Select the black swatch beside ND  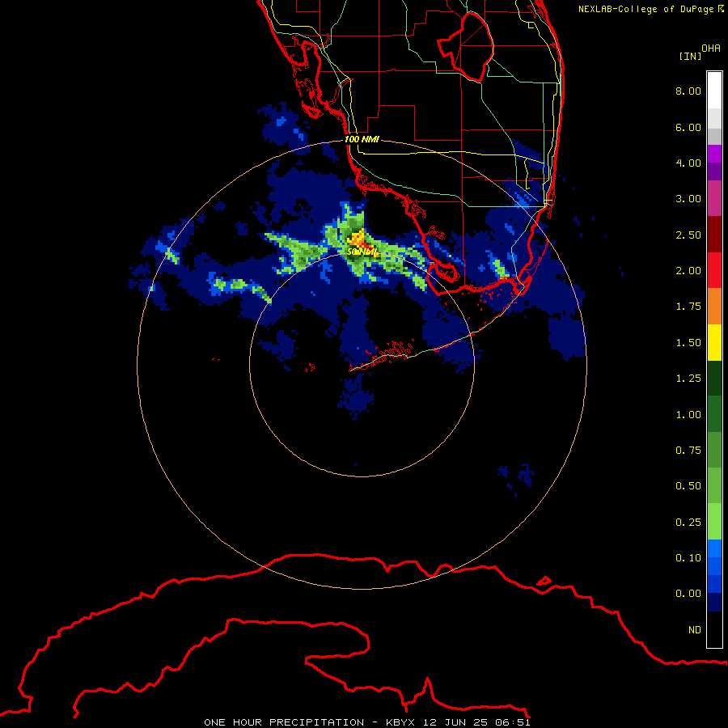click(x=714, y=629)
